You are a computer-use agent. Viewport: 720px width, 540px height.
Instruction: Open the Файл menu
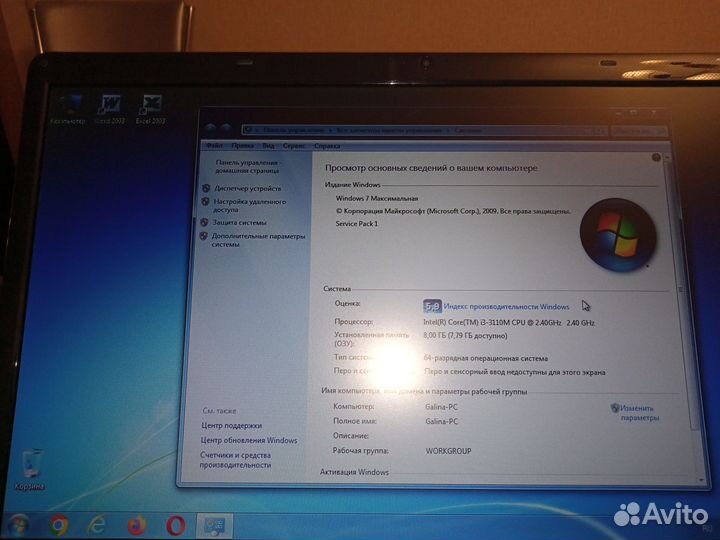pos(214,146)
